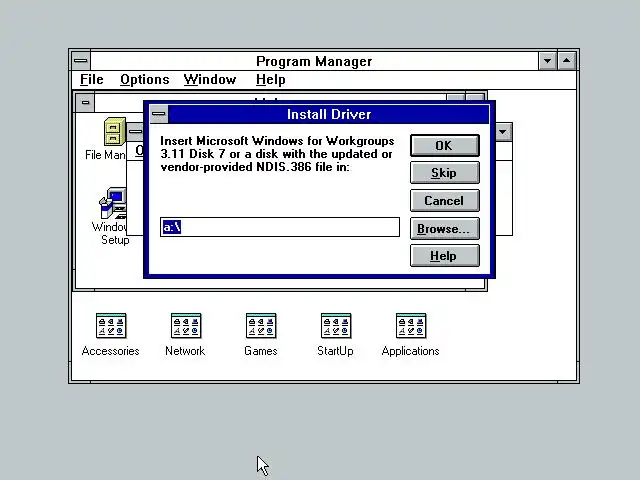Image resolution: width=640 pixels, height=480 pixels.
Task: Open the Options menu
Action: tap(144, 80)
